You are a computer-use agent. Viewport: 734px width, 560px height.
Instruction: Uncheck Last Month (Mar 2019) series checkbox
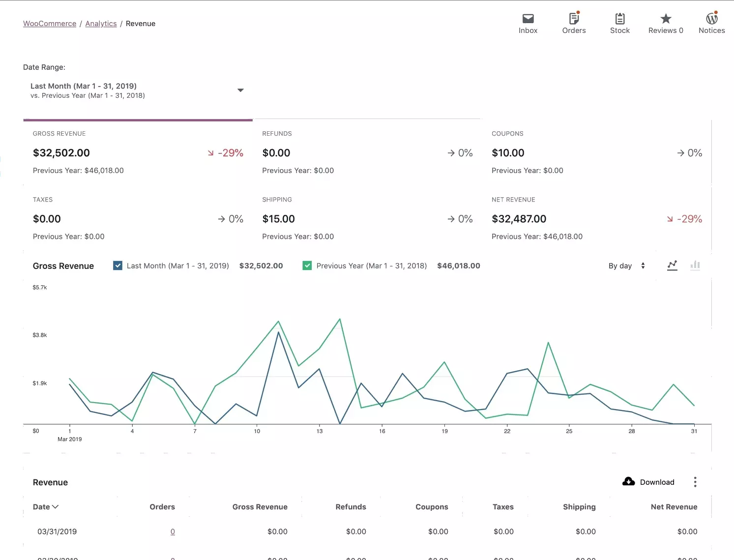click(x=118, y=265)
